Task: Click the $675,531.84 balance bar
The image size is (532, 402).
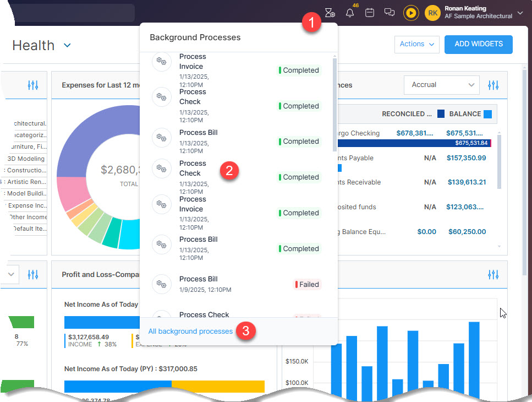Action: tap(414, 143)
